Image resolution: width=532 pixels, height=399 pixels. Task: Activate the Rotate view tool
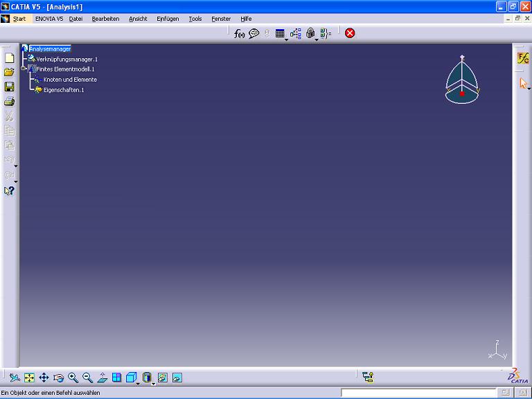(59, 378)
